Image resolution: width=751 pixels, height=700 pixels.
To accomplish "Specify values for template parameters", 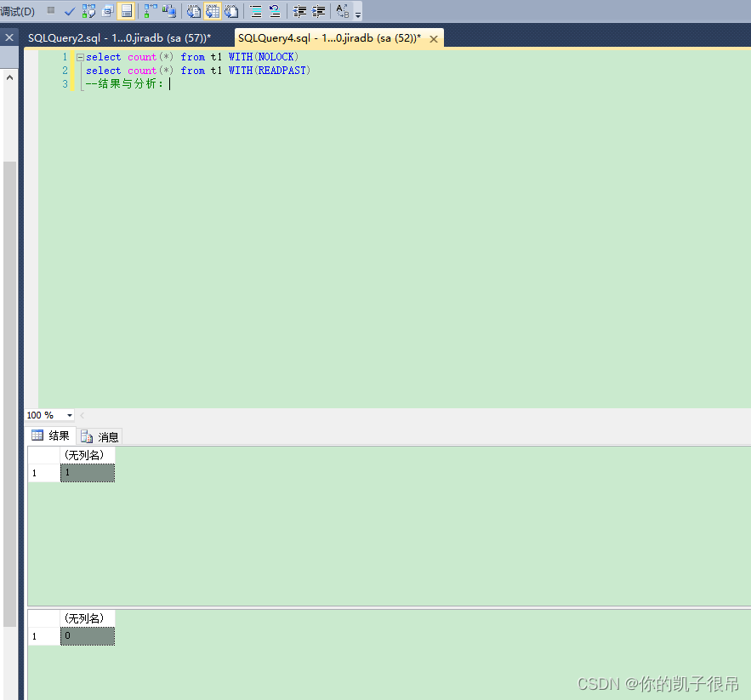I will tap(343, 11).
